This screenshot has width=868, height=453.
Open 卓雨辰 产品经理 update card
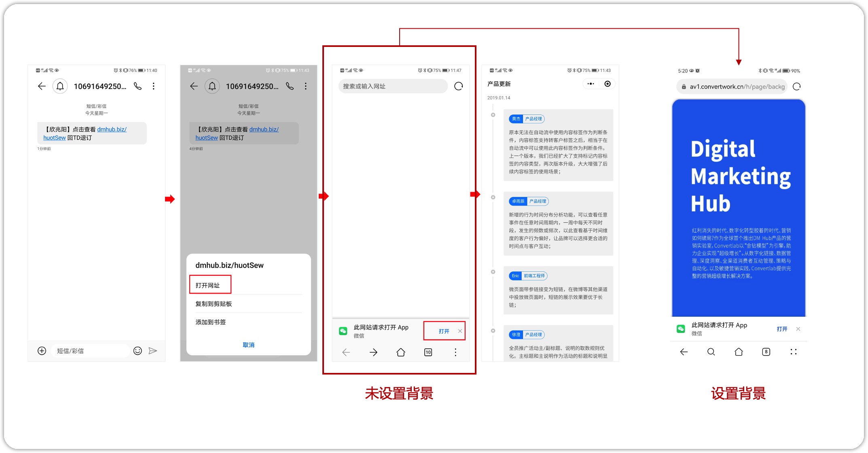point(558,224)
